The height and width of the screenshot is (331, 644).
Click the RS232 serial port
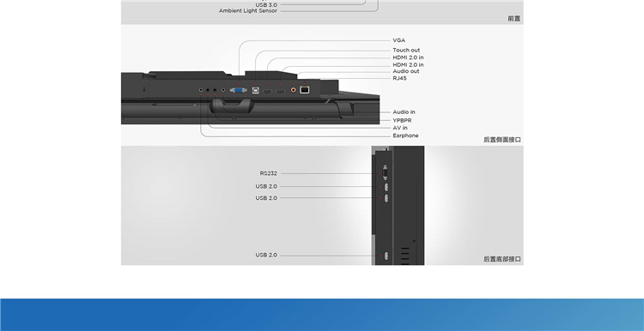[x=386, y=172]
